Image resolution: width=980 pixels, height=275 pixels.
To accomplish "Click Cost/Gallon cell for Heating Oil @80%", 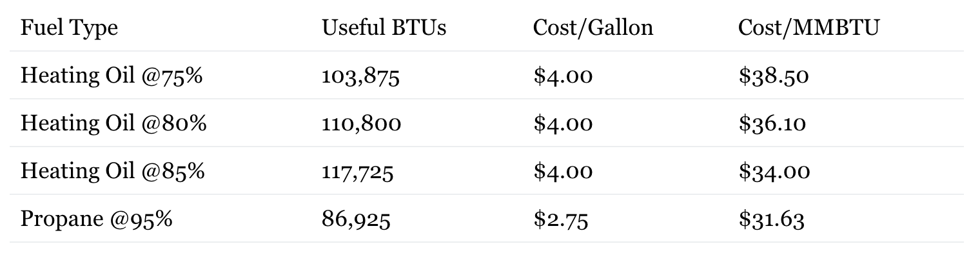I will pos(562,123).
